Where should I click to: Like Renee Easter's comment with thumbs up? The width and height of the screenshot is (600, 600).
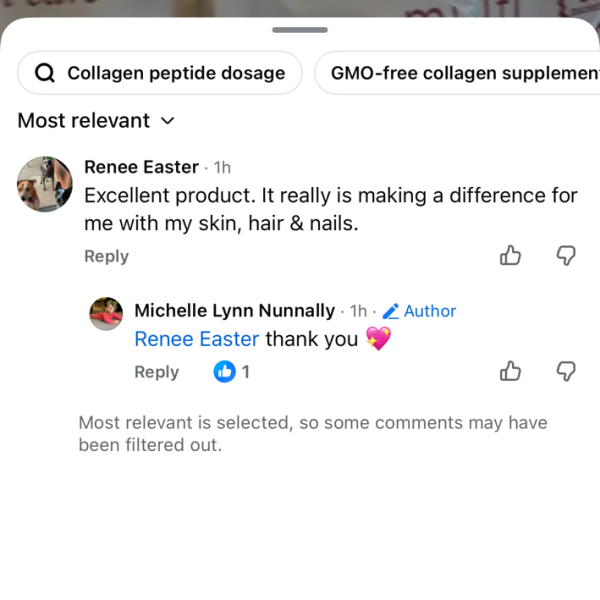(x=510, y=256)
